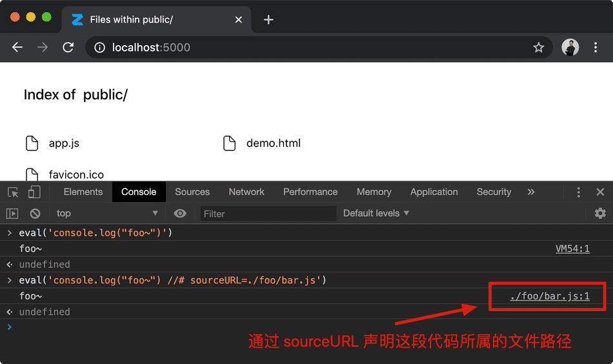Bookmark this page with the star icon
The image size is (613, 364).
coord(539,48)
